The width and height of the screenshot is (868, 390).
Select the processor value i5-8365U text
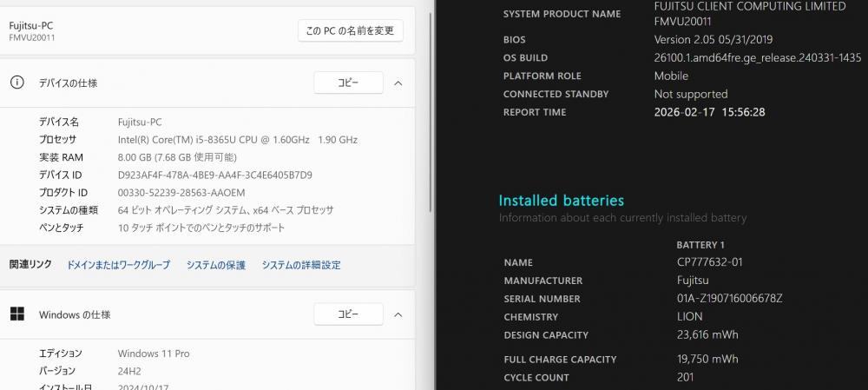pyautogui.click(x=238, y=140)
